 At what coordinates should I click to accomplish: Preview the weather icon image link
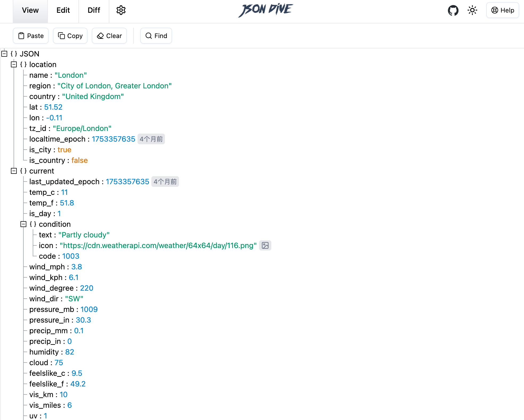click(265, 245)
